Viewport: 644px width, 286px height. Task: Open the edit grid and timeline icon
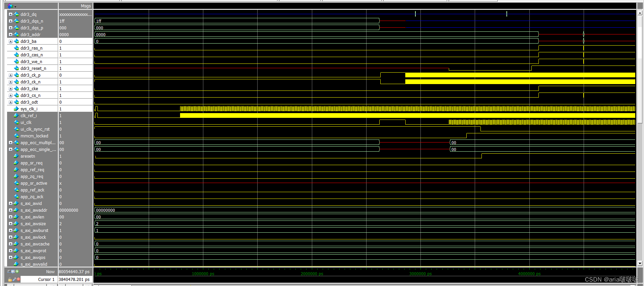13,271
